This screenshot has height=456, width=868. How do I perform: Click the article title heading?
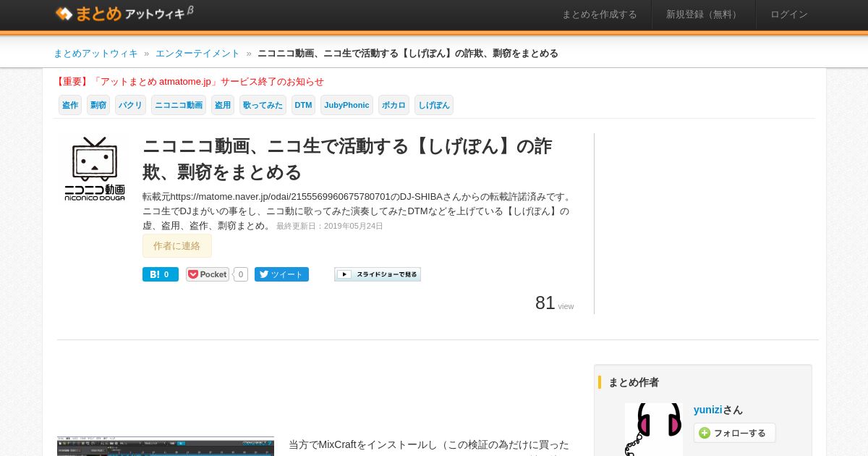point(347,159)
